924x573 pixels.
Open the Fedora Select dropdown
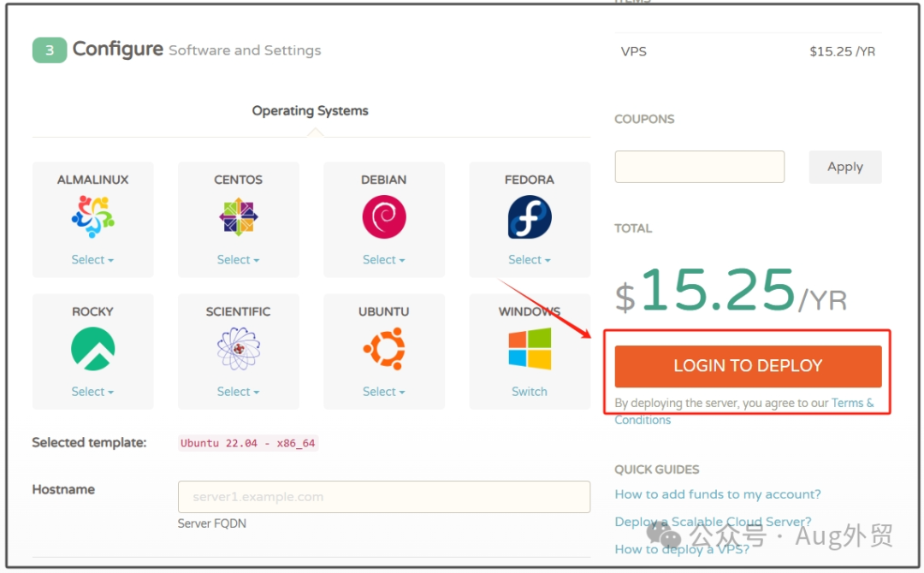coord(530,260)
